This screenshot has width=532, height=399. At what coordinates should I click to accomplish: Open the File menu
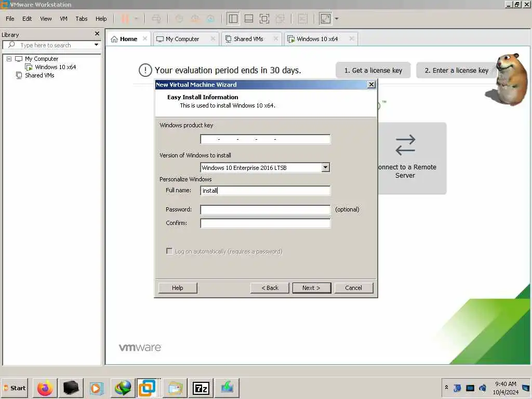tap(10, 19)
